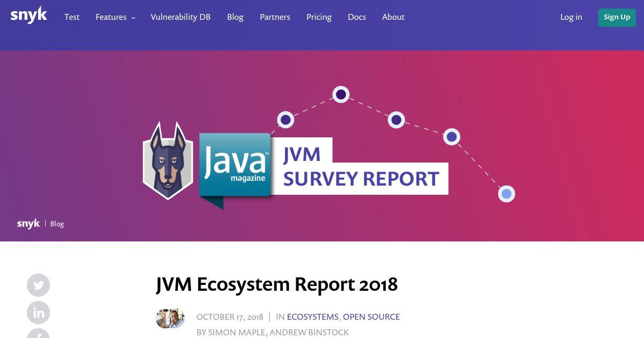Click the author name Andrew Binstock
Viewport: 644px width, 338px height.
(x=309, y=333)
